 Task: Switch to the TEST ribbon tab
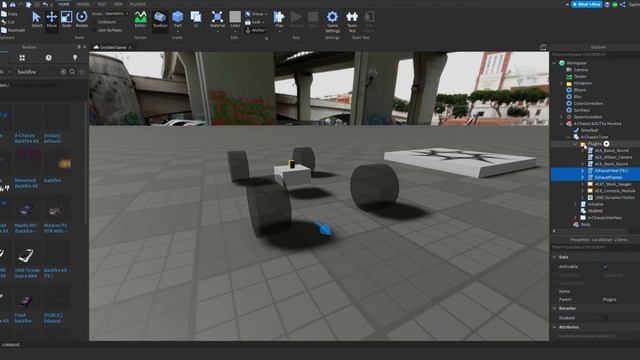pyautogui.click(x=102, y=4)
